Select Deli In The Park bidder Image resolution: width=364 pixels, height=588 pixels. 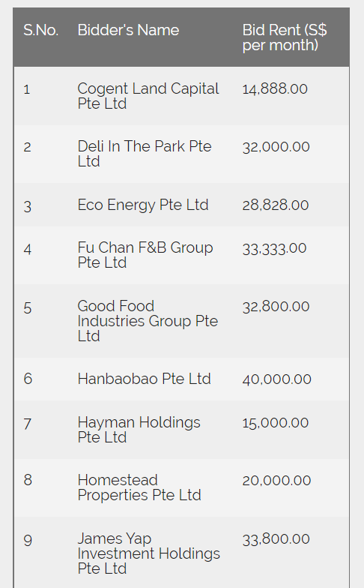[x=145, y=154]
